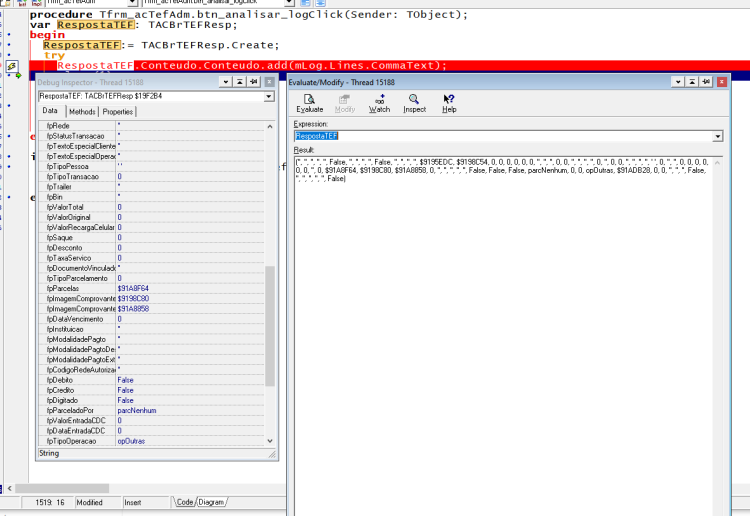Select the fpTaxaServico row
The width and height of the screenshot is (750, 516).
pyautogui.click(x=151, y=258)
